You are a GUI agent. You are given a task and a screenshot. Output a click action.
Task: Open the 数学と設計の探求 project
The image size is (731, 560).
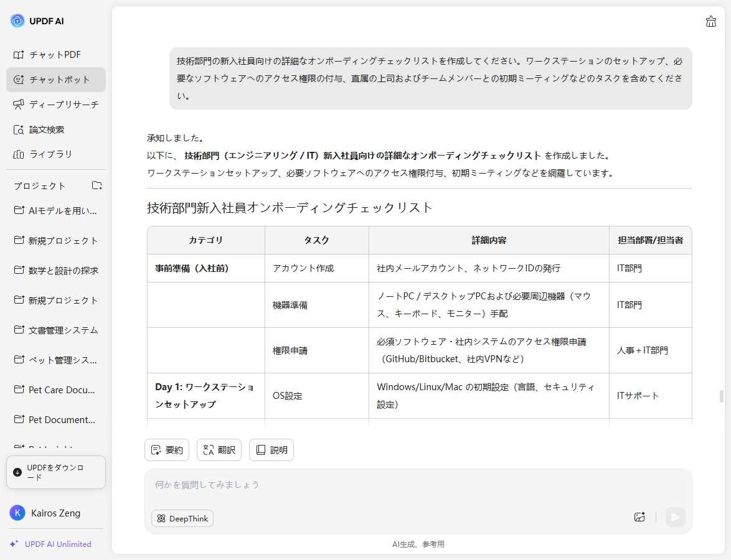(56, 270)
